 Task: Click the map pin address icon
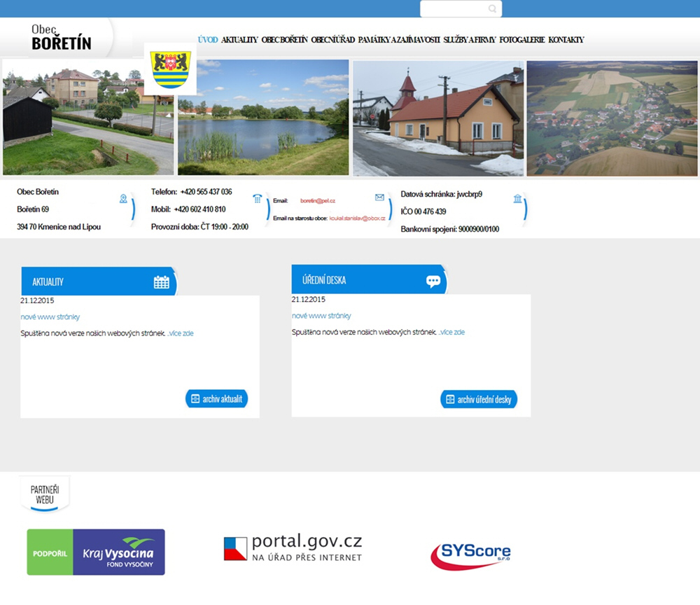[x=123, y=199]
